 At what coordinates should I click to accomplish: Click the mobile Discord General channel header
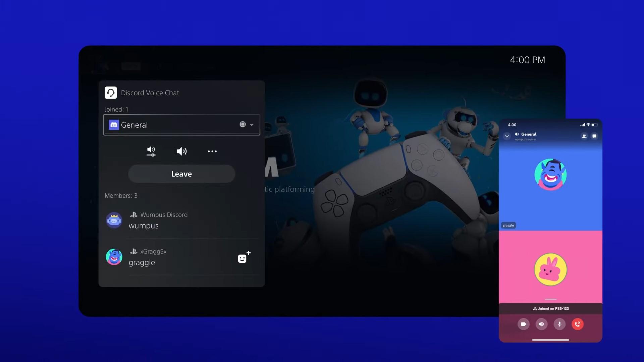[529, 136]
